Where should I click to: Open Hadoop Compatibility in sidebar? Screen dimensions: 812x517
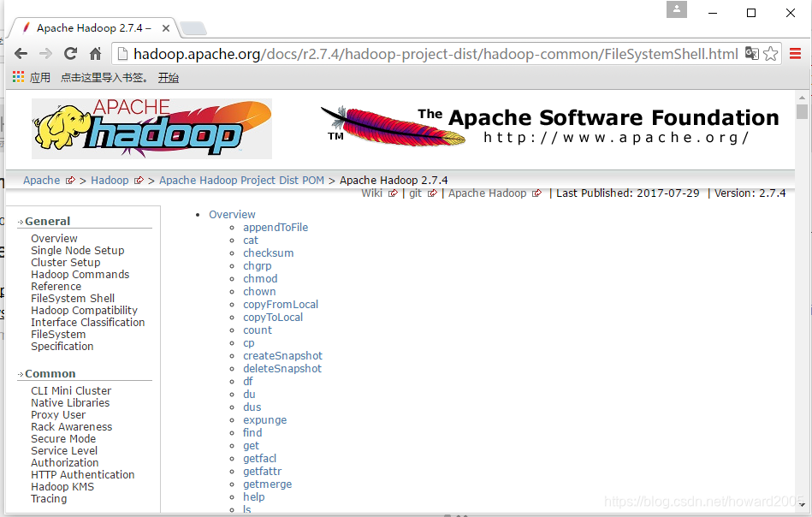(85, 311)
